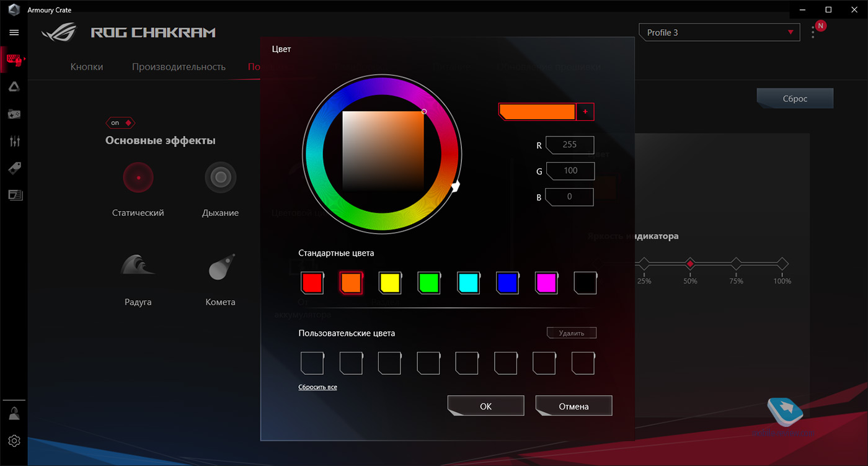Click the plus button to add custom color

(x=585, y=112)
